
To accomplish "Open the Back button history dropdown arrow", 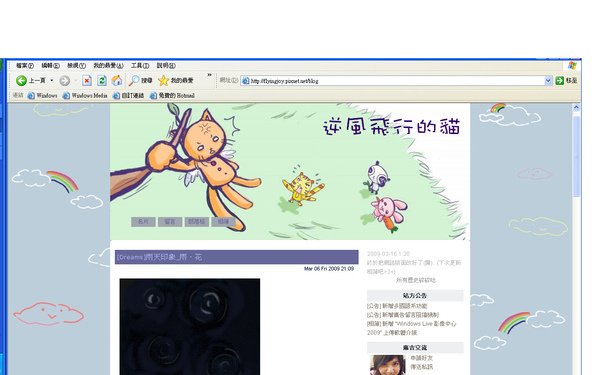I will pos(52,80).
